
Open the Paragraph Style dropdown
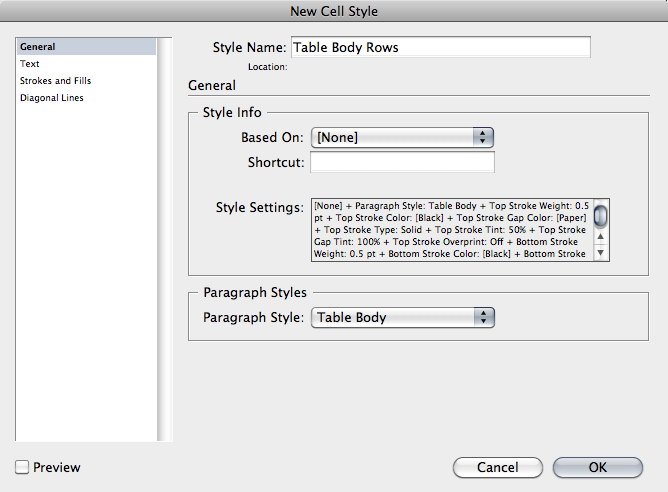[x=403, y=317]
